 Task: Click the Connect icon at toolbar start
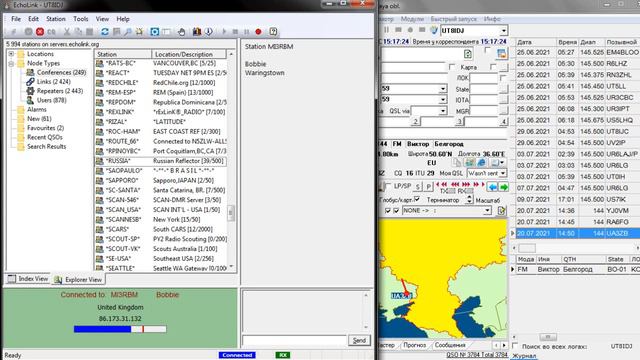point(13,31)
